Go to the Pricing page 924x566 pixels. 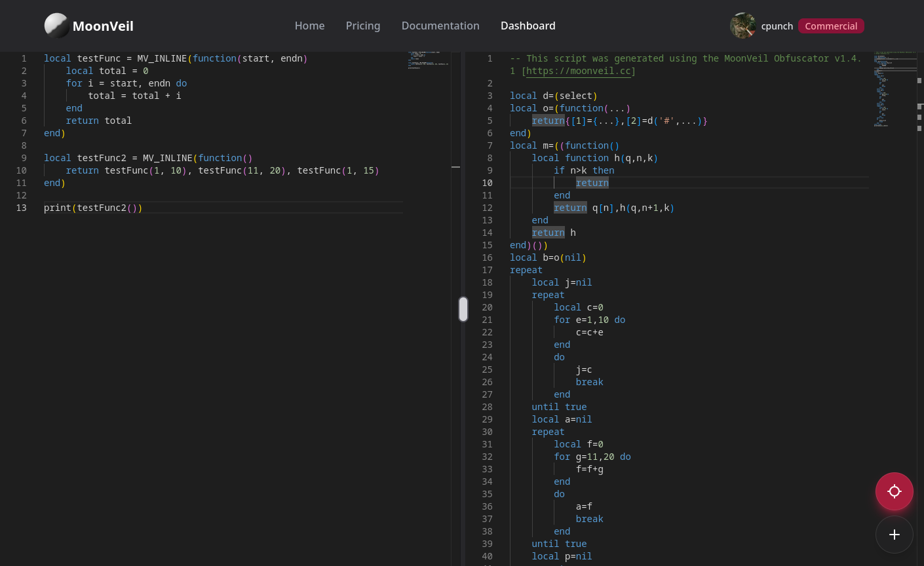(362, 26)
